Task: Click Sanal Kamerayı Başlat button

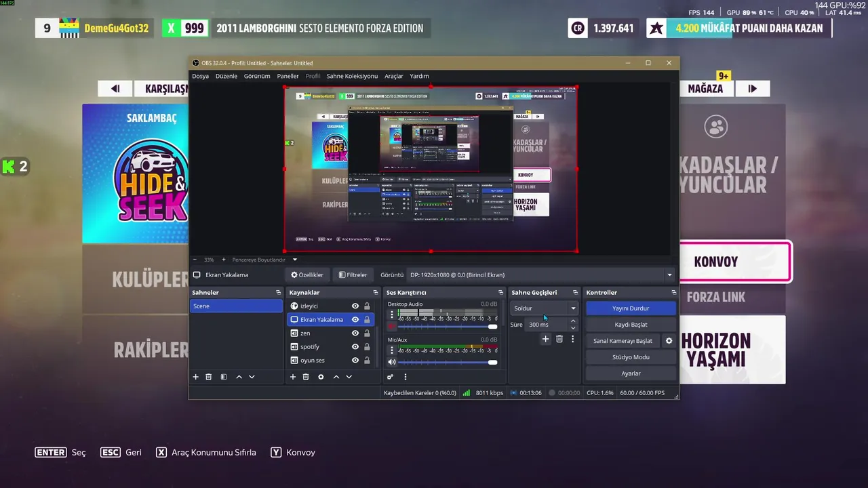Action: click(x=623, y=341)
